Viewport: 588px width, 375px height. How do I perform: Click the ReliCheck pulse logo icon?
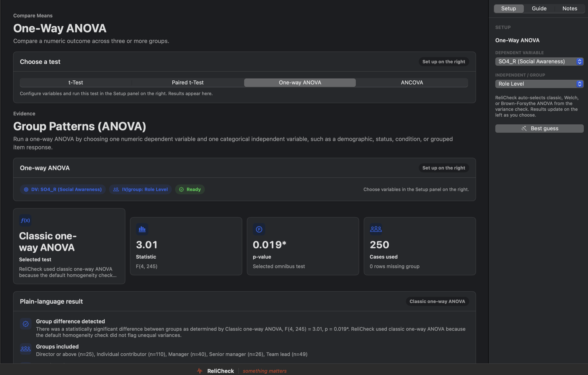pos(200,371)
